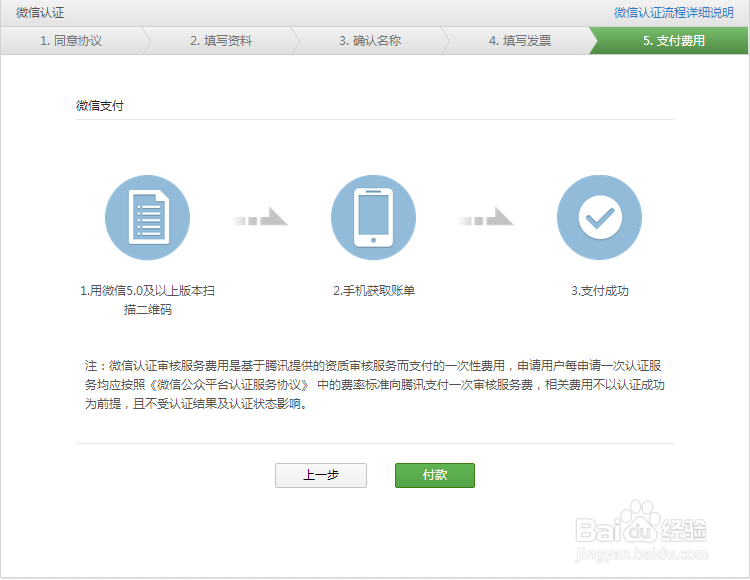750x580 pixels.
Task: Click text 3.支付成功
Action: (600, 291)
